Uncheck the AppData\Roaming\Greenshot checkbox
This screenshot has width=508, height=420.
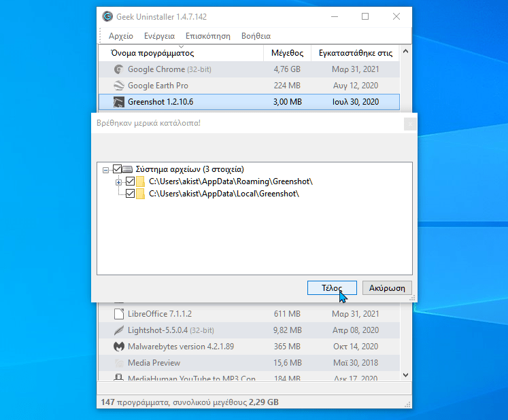click(131, 181)
